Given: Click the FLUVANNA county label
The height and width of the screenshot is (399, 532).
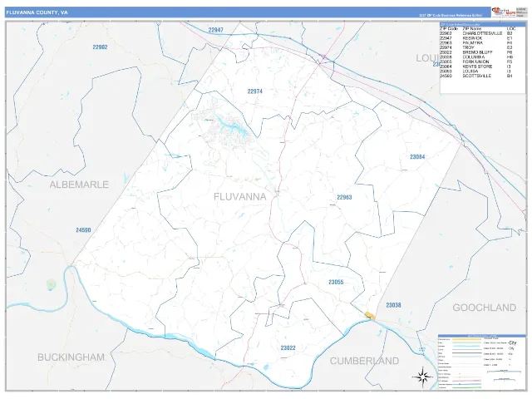Looking at the screenshot, I should pos(240,197).
